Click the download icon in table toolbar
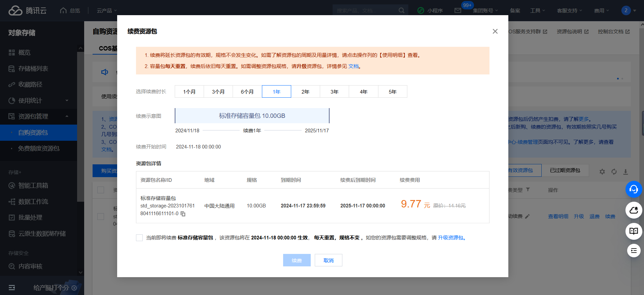 point(625,172)
